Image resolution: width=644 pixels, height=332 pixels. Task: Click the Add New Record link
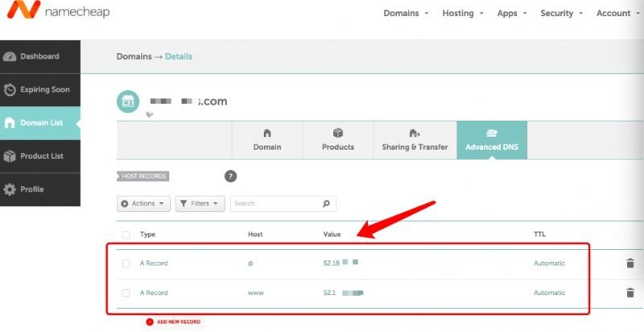pyautogui.click(x=179, y=322)
